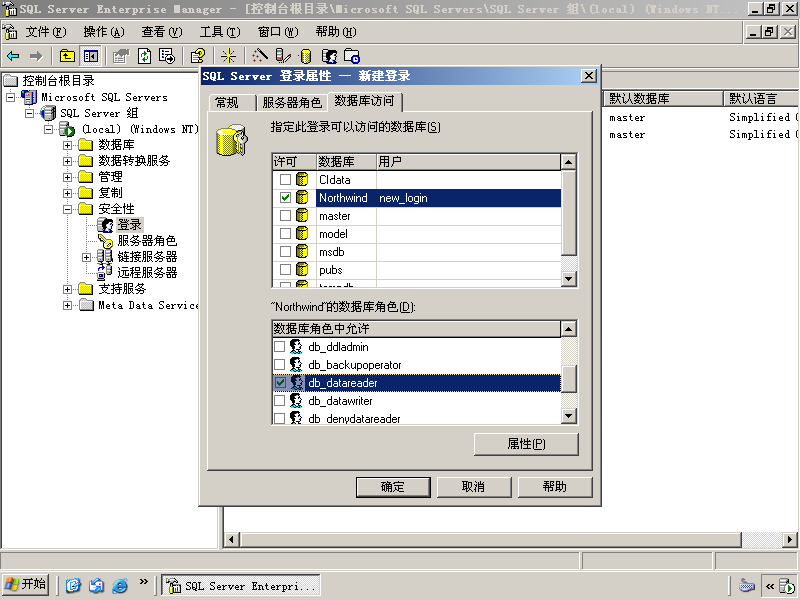Click the role list scrollbar up arrow
The image size is (800, 600).
pos(568,329)
